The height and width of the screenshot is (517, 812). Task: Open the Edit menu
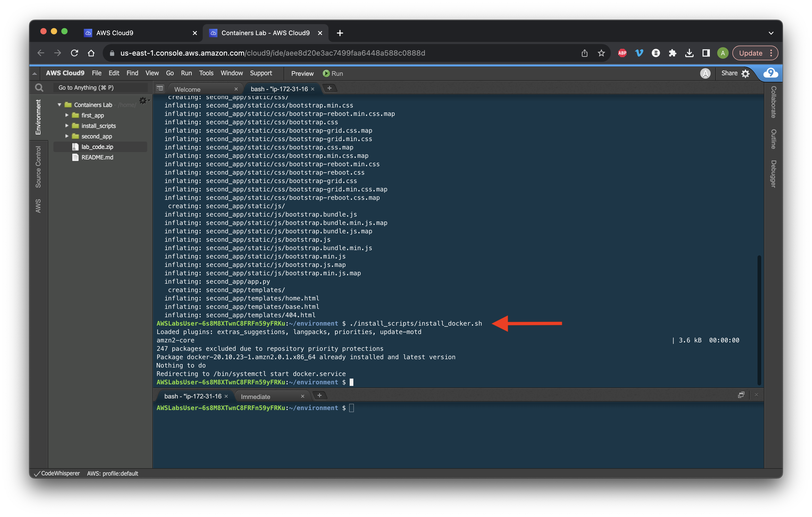pos(114,73)
